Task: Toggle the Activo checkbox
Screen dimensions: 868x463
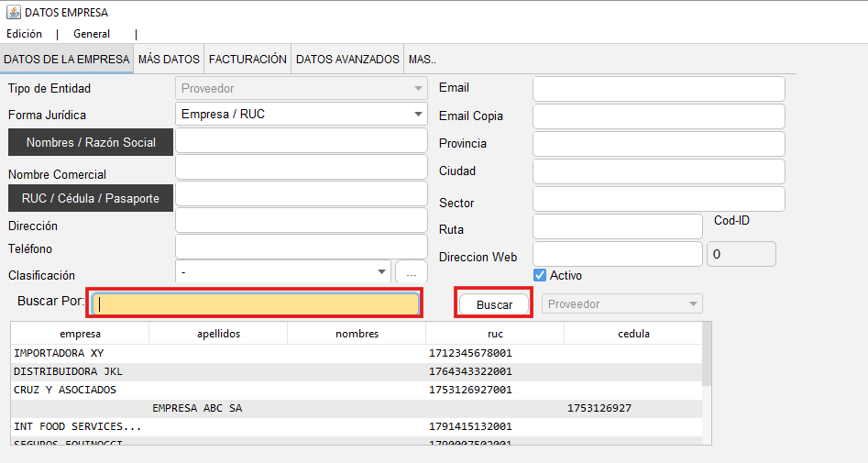Action: (x=540, y=275)
